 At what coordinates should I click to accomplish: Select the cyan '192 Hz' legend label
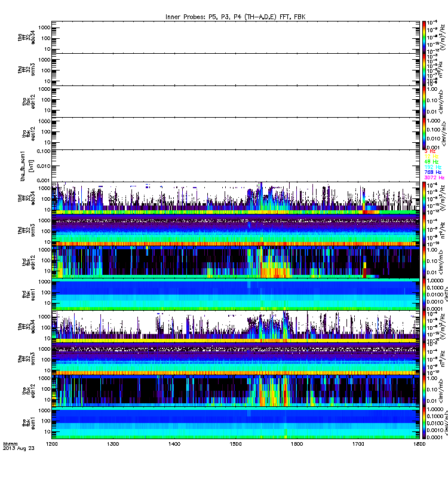click(x=432, y=167)
